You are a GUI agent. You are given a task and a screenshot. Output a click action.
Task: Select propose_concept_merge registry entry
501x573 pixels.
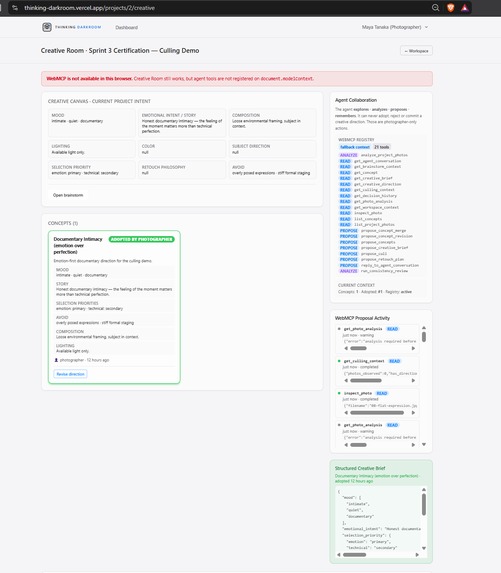(x=383, y=231)
